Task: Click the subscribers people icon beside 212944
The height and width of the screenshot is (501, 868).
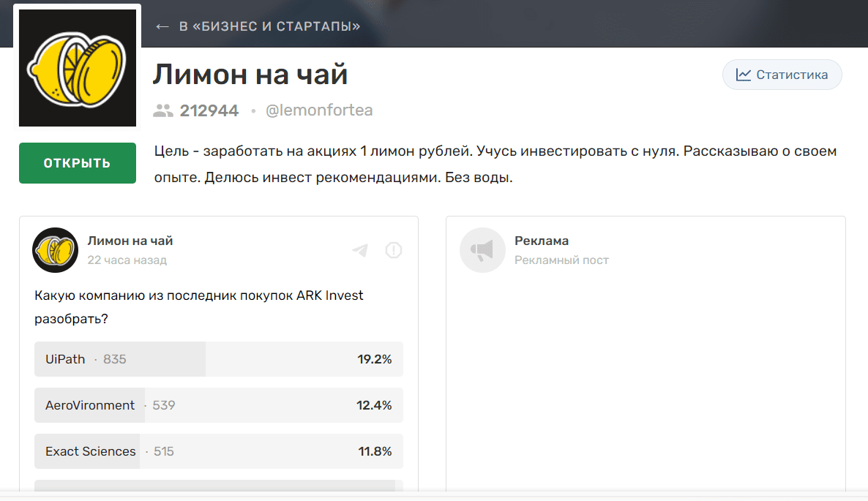Action: point(162,110)
